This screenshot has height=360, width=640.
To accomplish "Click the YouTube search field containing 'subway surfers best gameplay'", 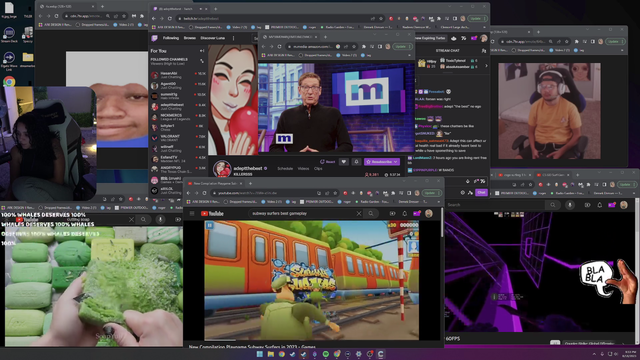I will tap(302, 213).
